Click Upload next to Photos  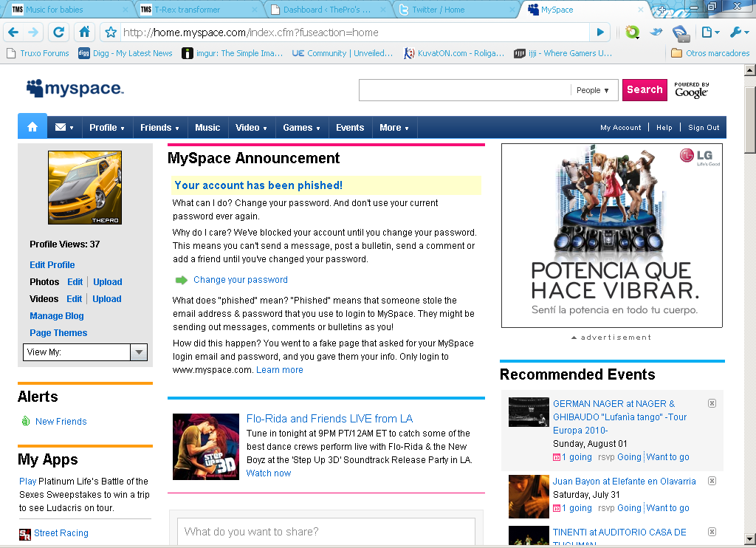[108, 281]
